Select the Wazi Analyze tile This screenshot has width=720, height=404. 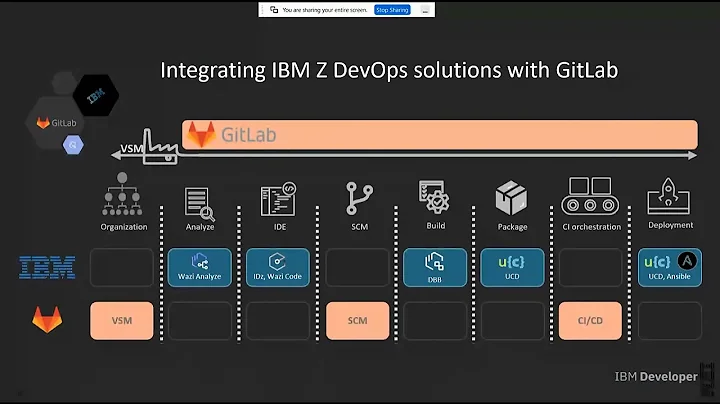pyautogui.click(x=200, y=267)
